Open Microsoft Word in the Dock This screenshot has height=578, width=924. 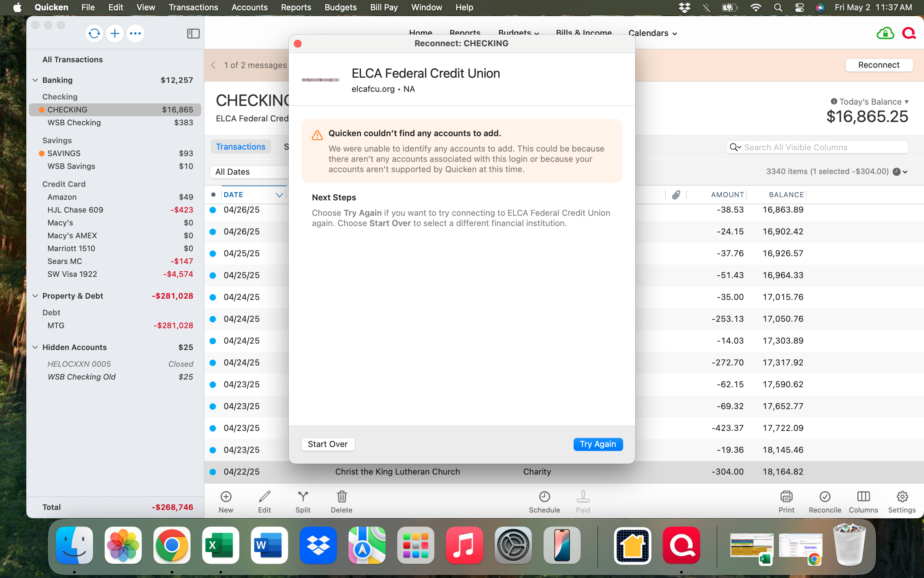coord(269,546)
